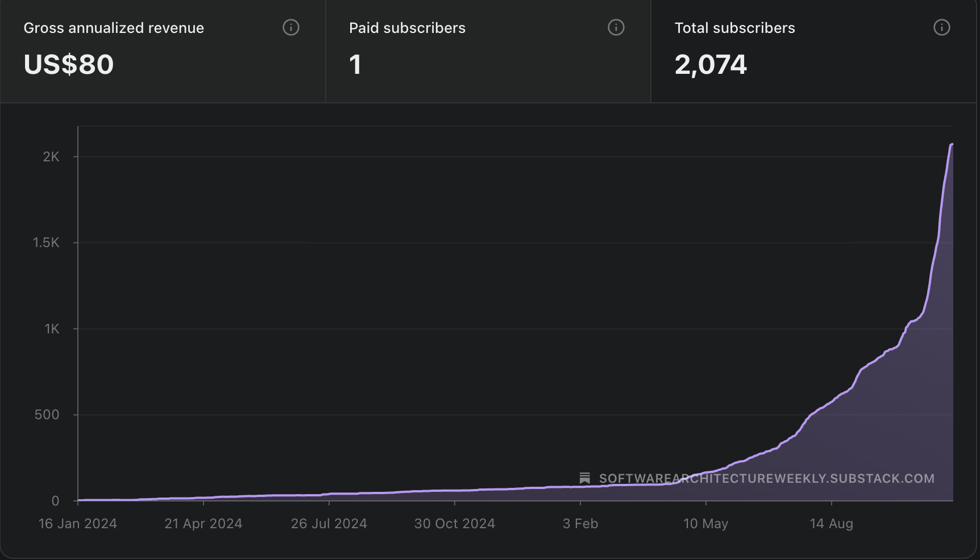Click the 30 Oct 2024 axis label
The image size is (980, 560).
pyautogui.click(x=455, y=524)
